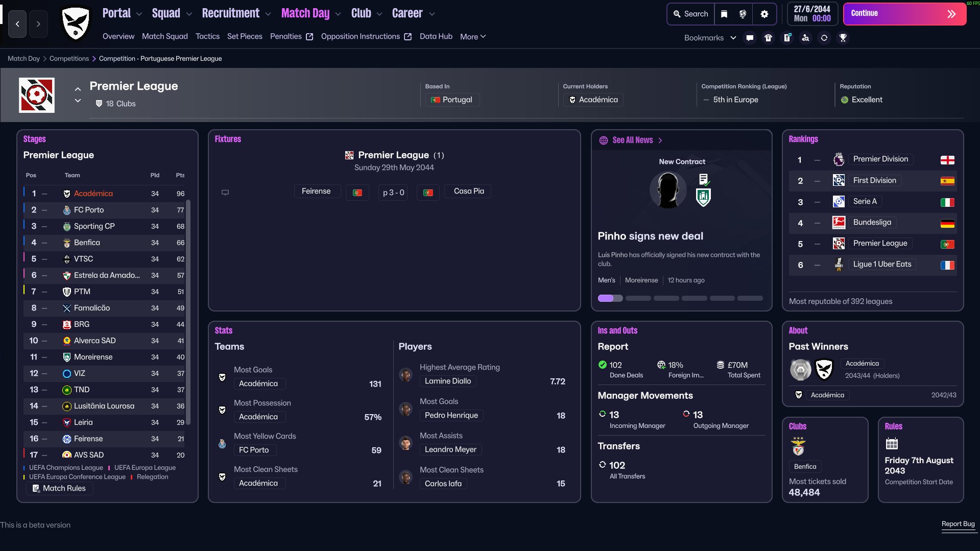
Task: Switch to next competition with down chevron
Action: 78,101
